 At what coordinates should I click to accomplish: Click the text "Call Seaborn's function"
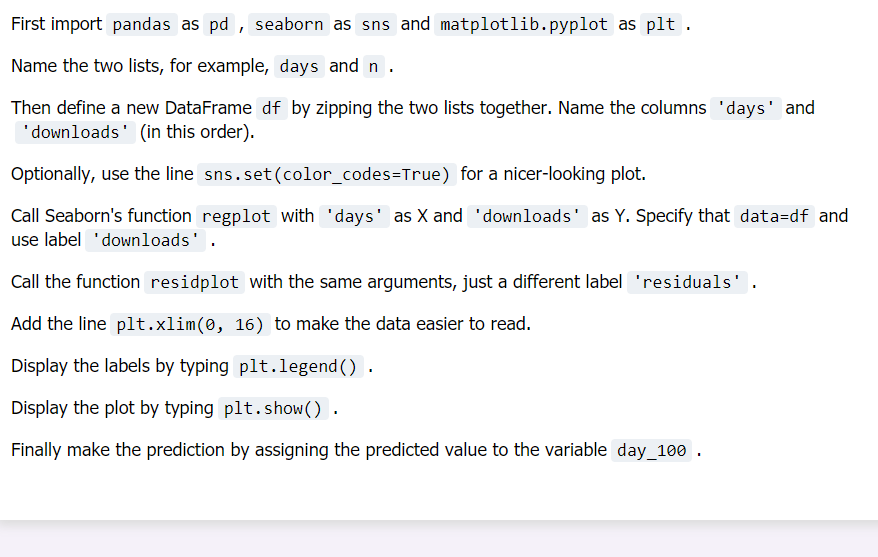point(101,216)
